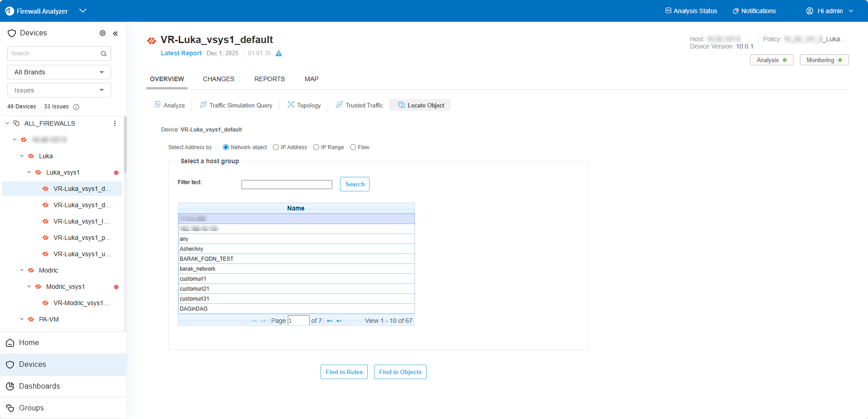Image resolution: width=868 pixels, height=419 pixels.
Task: Open the All Brands dropdown
Action: [59, 72]
